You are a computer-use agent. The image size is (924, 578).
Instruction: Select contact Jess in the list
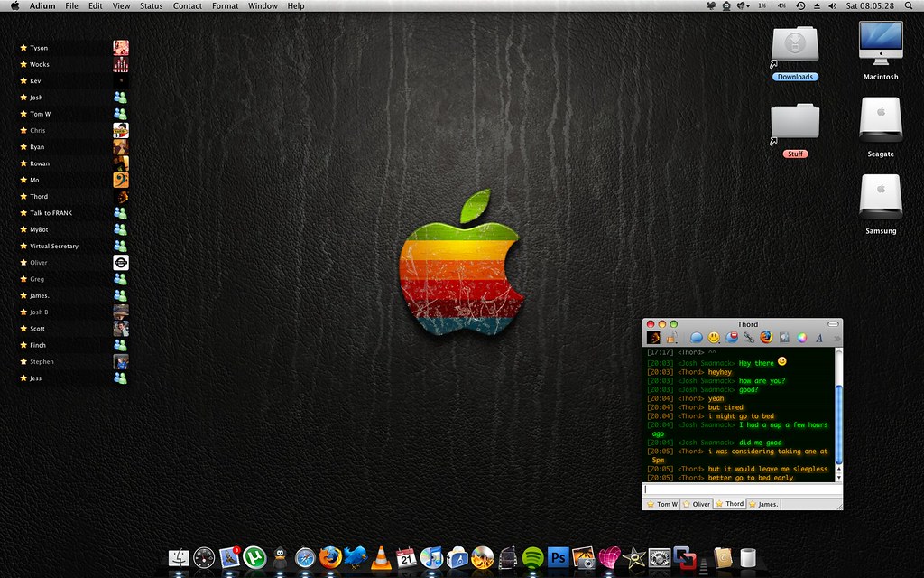pyautogui.click(x=74, y=378)
